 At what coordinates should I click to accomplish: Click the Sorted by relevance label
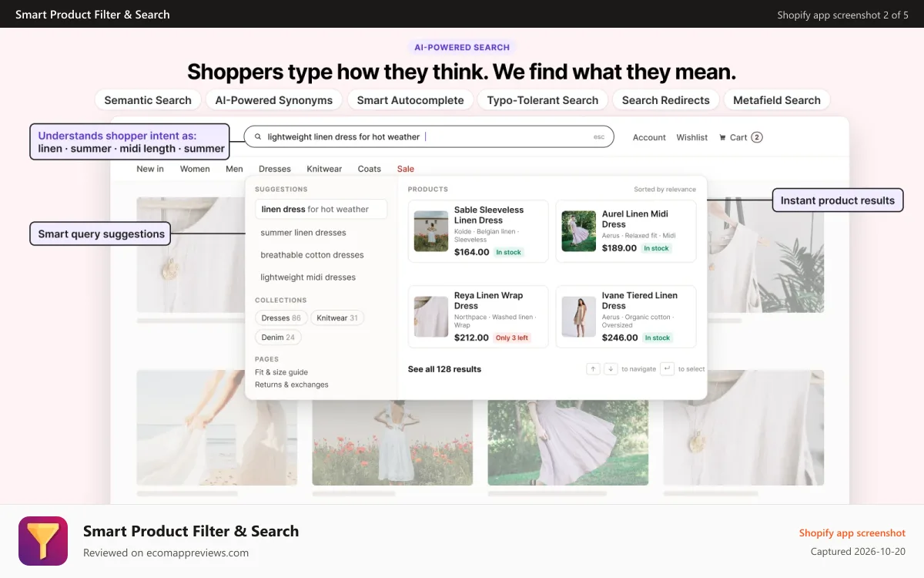(x=665, y=190)
